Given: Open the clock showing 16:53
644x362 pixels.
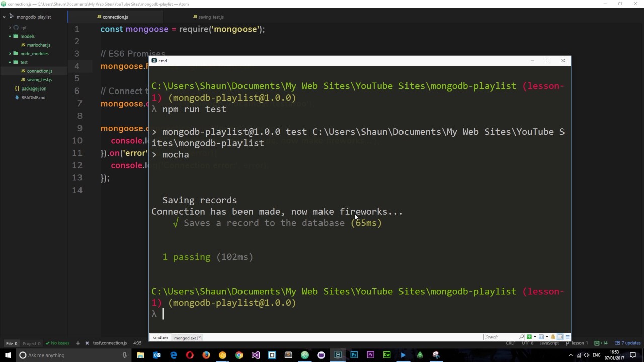Looking at the screenshot, I should [x=614, y=355].
